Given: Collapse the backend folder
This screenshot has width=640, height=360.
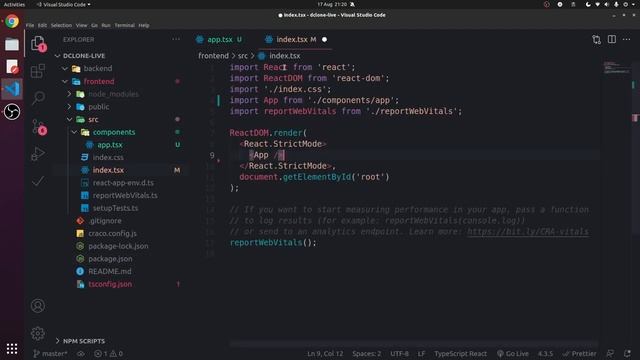Looking at the screenshot, I should pyautogui.click(x=97, y=68).
